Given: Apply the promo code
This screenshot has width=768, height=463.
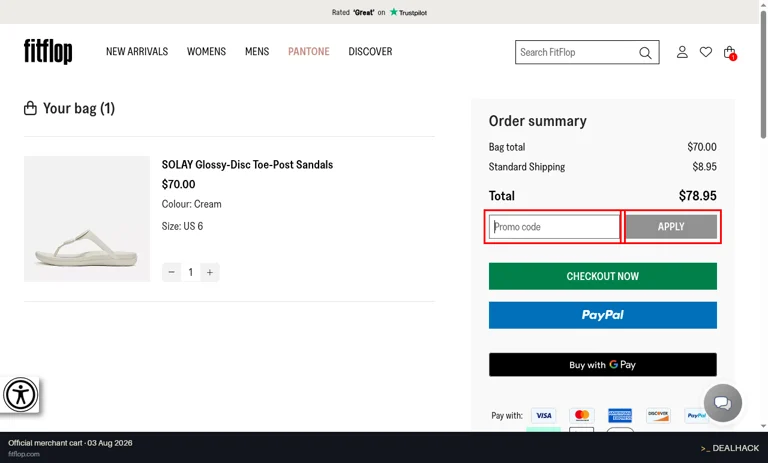Looking at the screenshot, I should (671, 227).
